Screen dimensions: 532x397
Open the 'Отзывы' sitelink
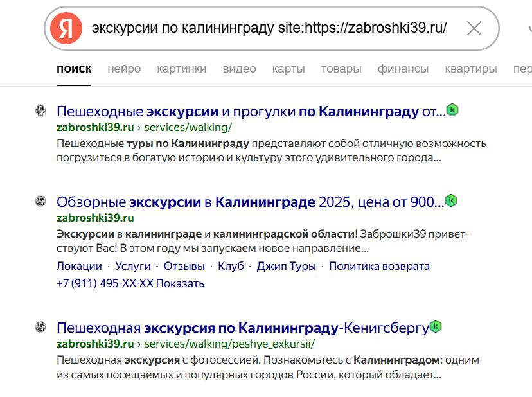[184, 266]
